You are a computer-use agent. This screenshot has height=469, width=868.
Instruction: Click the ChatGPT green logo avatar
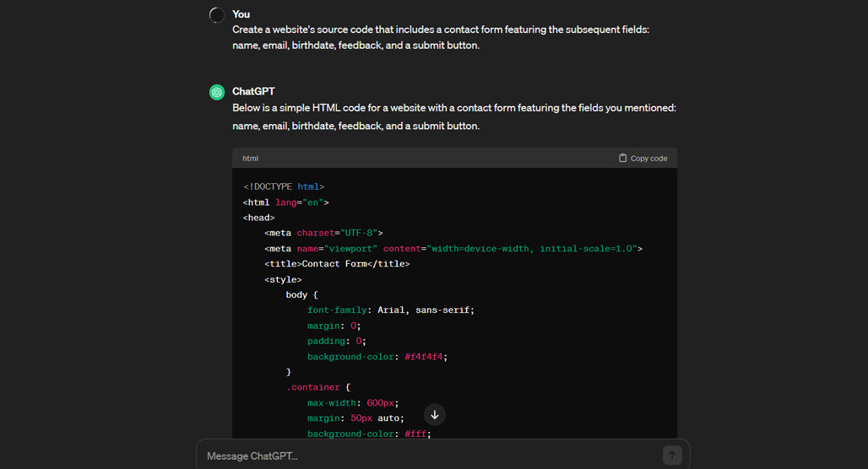coord(217,92)
